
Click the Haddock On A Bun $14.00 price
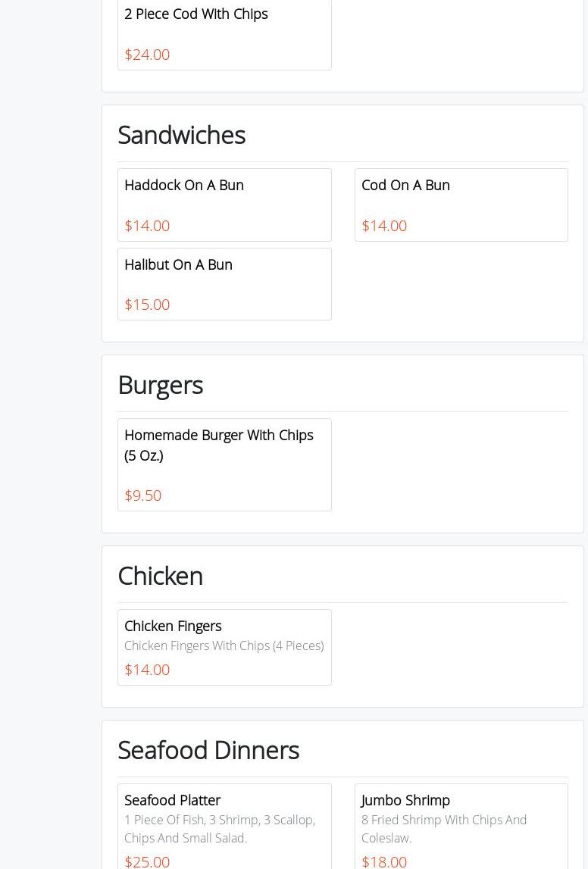147,225
